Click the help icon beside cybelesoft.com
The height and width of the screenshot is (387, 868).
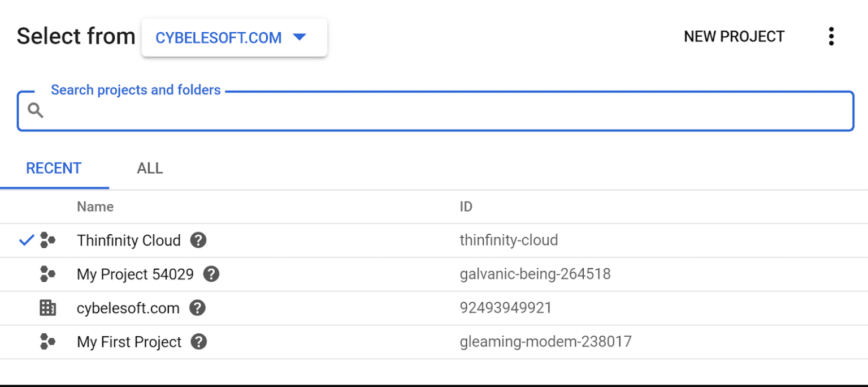pyautogui.click(x=197, y=308)
